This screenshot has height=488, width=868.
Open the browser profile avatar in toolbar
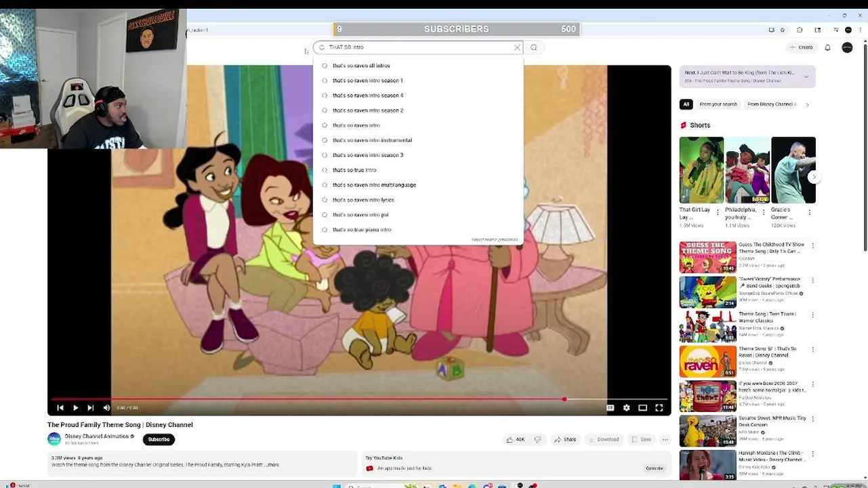(848, 30)
